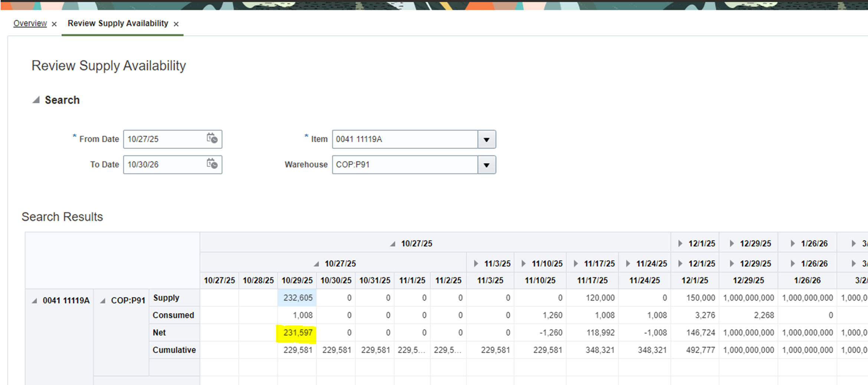868x385 pixels.
Task: Click the Cumulative value 492,777
Action: (x=695, y=350)
